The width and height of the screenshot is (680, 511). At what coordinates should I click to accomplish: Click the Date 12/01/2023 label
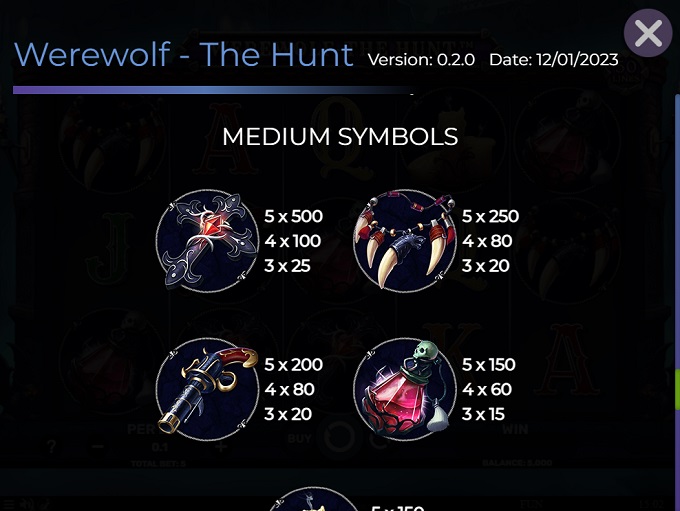point(554,60)
